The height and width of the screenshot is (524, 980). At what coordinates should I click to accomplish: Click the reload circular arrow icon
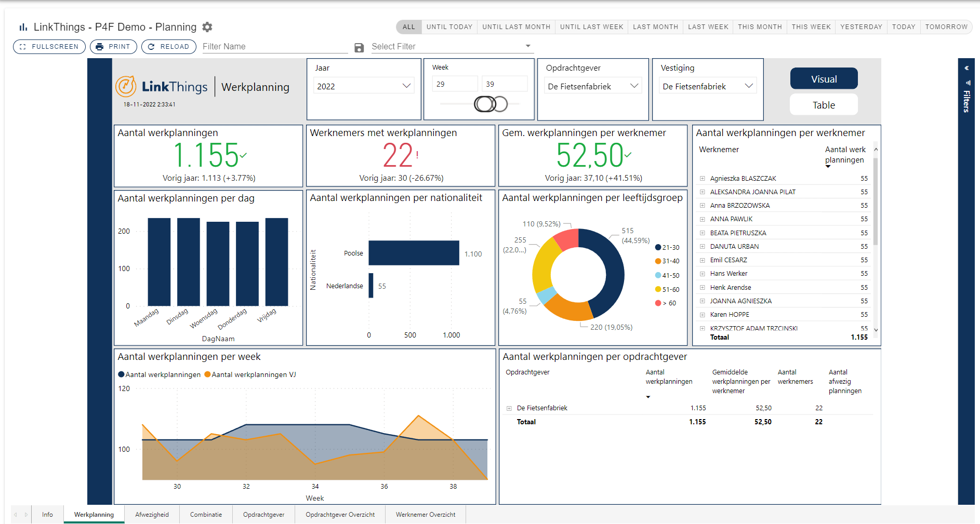[151, 46]
